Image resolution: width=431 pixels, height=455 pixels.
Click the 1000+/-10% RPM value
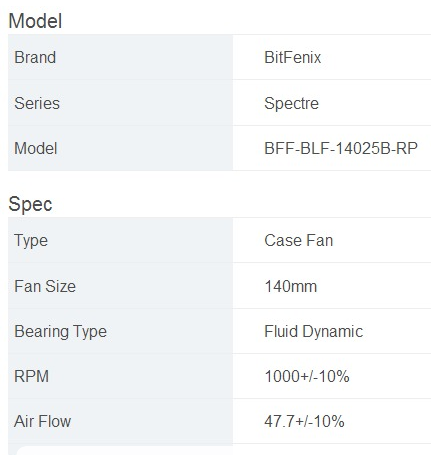(x=307, y=376)
